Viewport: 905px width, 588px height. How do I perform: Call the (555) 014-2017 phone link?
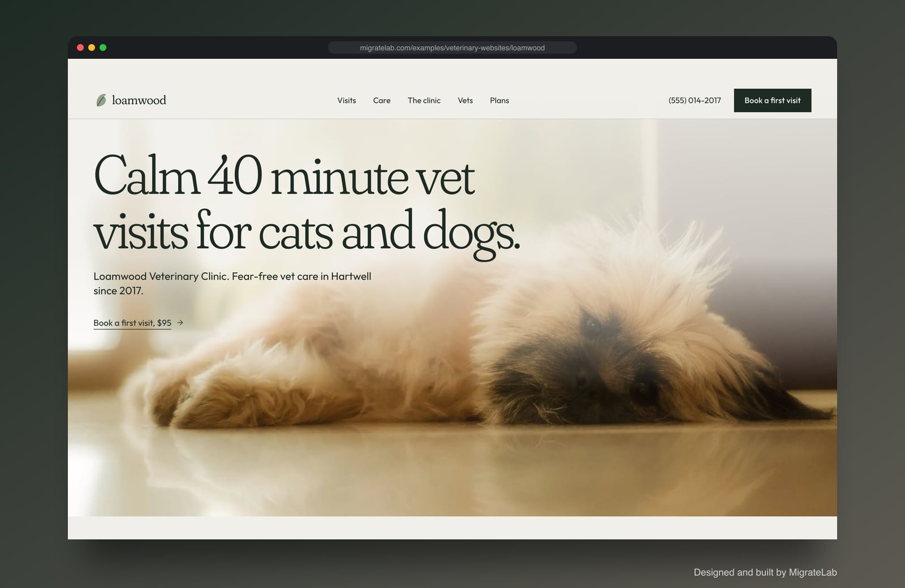pos(695,101)
